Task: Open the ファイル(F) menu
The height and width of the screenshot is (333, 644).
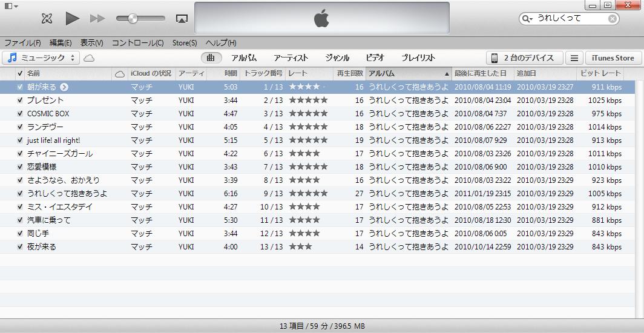Action: [x=22, y=43]
